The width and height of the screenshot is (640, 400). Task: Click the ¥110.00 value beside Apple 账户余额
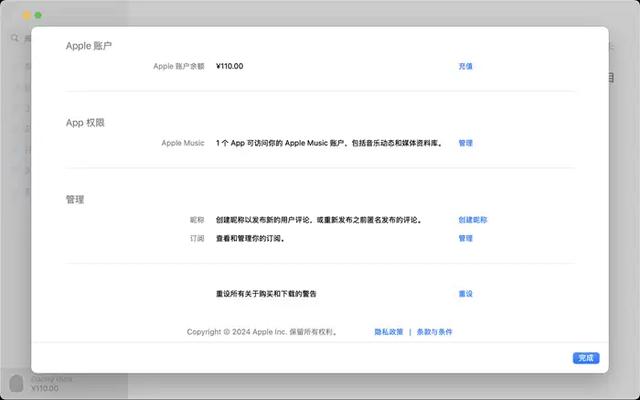click(229, 66)
